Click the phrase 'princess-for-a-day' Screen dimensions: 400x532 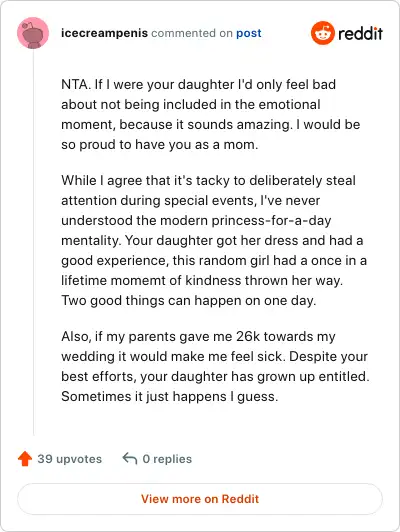click(x=271, y=221)
